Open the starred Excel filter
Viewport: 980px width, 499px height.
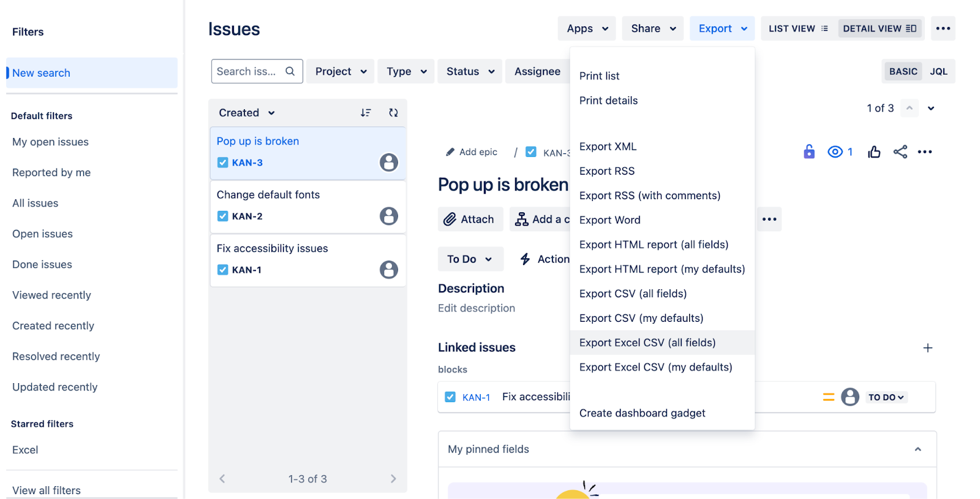coord(25,450)
